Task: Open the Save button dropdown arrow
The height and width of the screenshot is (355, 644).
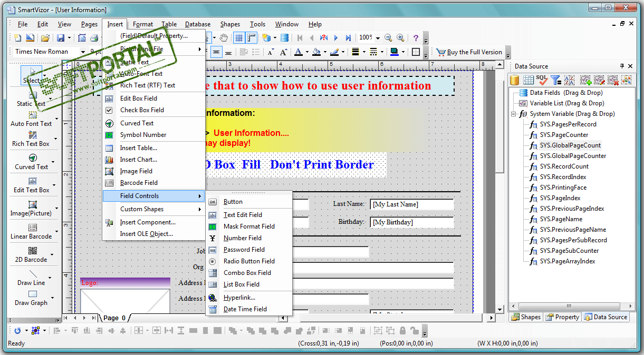Action: point(70,37)
